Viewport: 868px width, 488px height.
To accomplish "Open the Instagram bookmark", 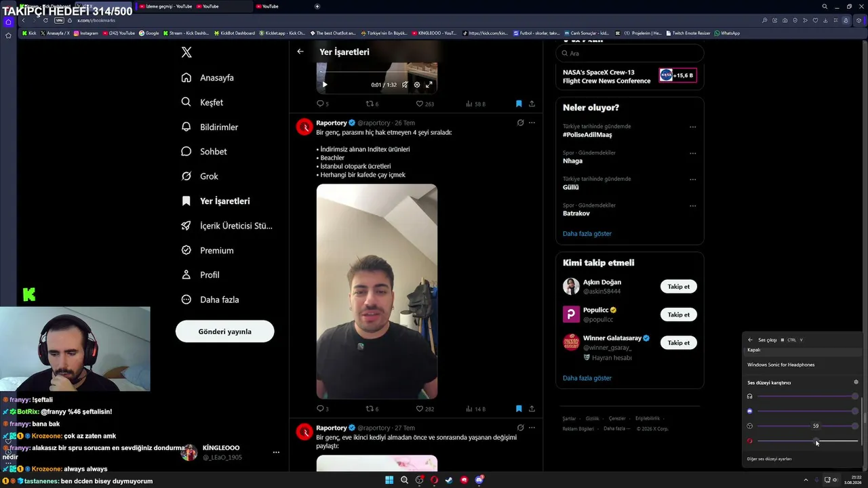I will tap(86, 33).
